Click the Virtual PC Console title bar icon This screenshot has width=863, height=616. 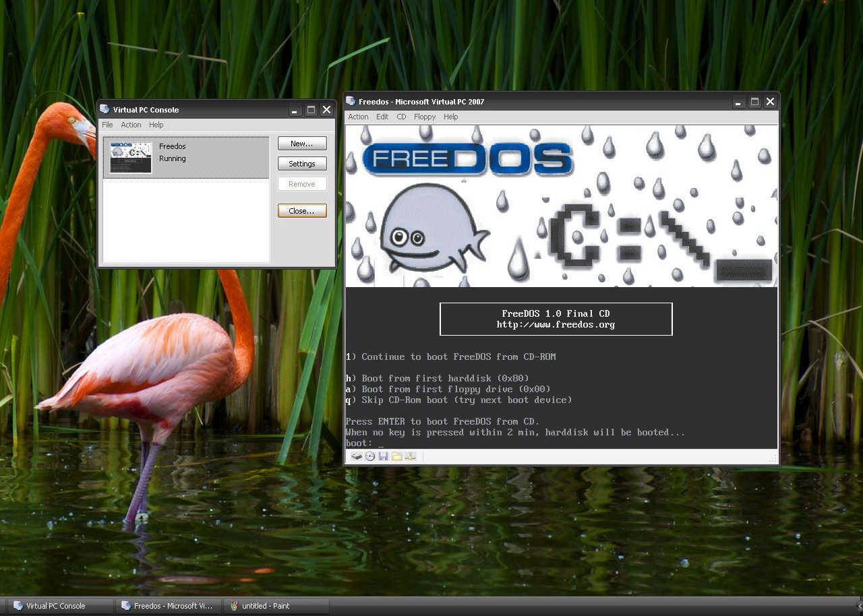tap(105, 109)
